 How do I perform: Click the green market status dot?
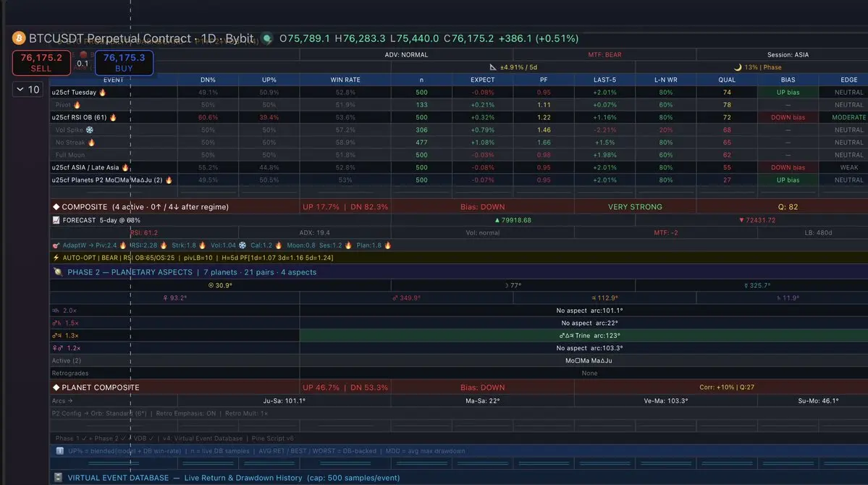point(267,39)
